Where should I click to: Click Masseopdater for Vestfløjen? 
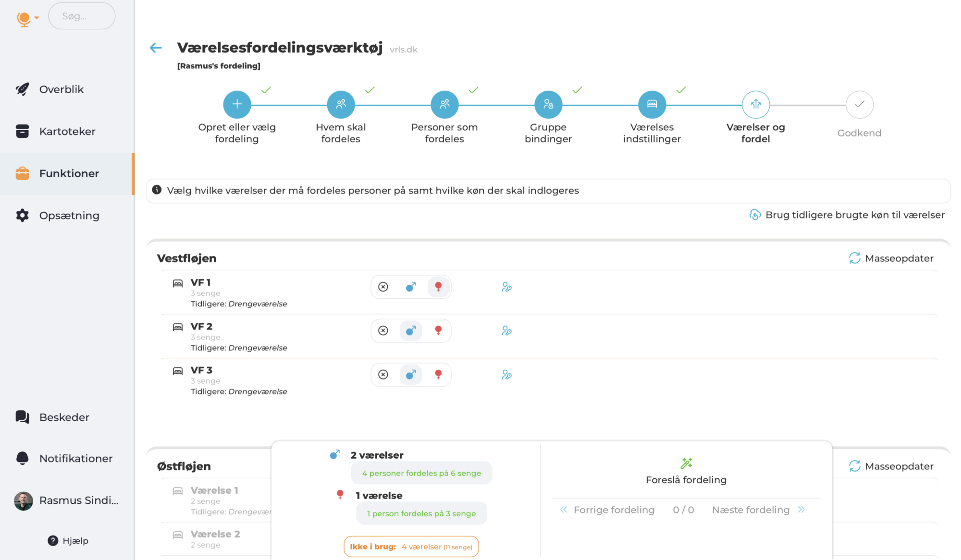(891, 258)
